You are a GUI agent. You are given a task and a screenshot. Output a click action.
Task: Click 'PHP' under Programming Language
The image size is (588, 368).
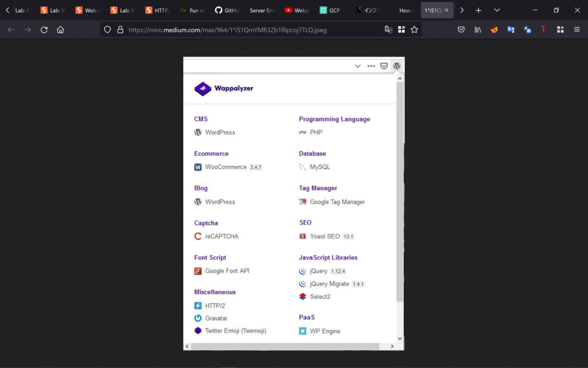316,132
